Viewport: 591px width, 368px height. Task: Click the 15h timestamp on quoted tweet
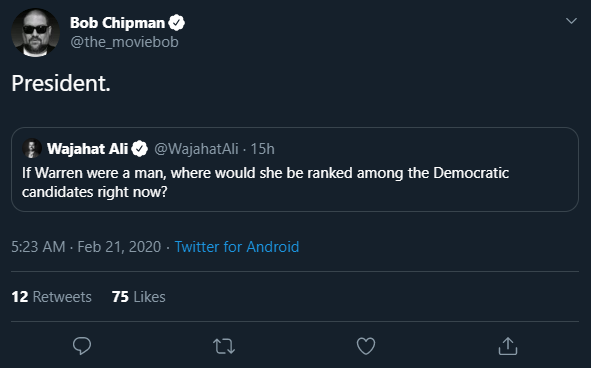262,149
